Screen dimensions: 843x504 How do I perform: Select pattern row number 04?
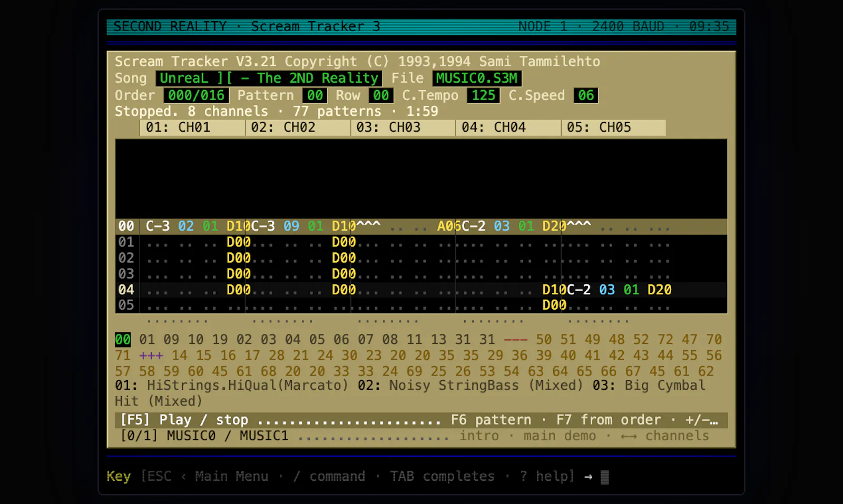[x=126, y=290]
